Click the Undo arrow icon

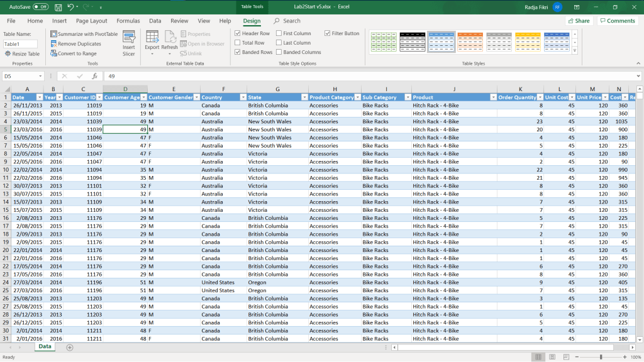[70, 7]
